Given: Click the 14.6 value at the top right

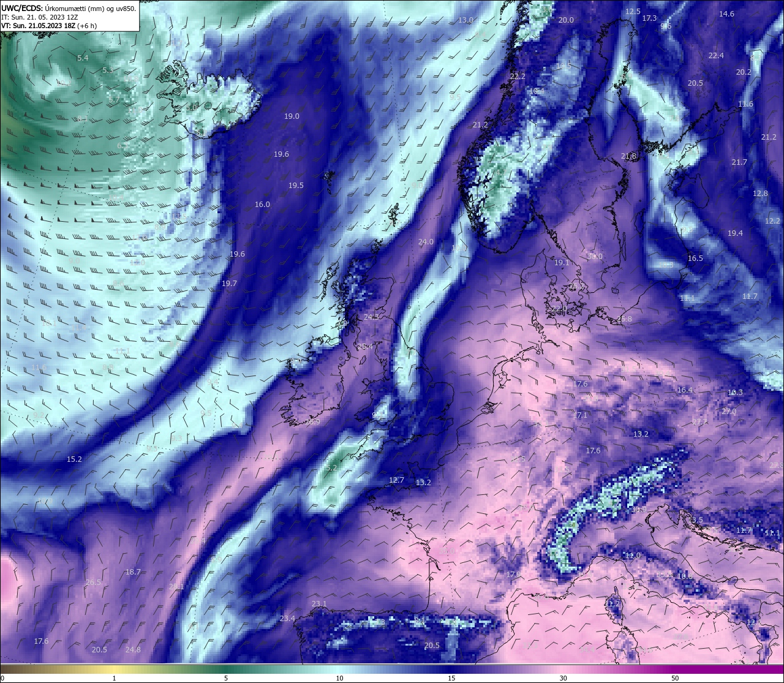Looking at the screenshot, I should [726, 13].
